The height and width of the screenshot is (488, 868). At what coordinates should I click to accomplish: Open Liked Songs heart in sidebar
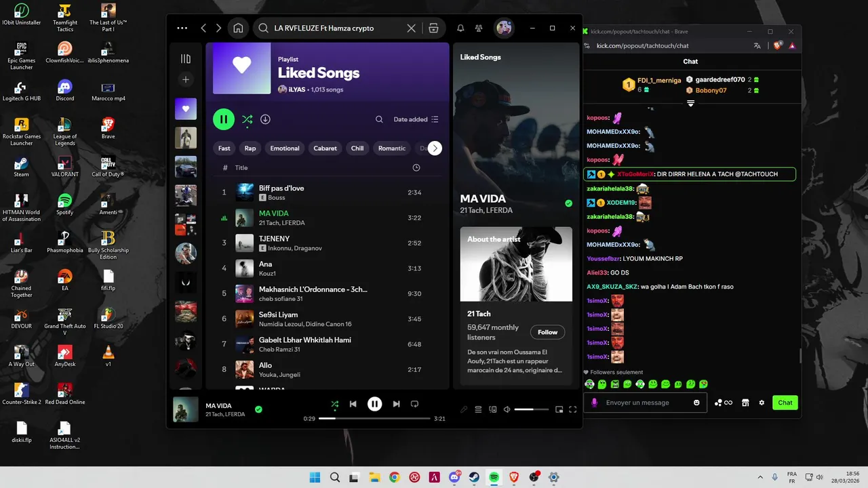click(x=186, y=108)
